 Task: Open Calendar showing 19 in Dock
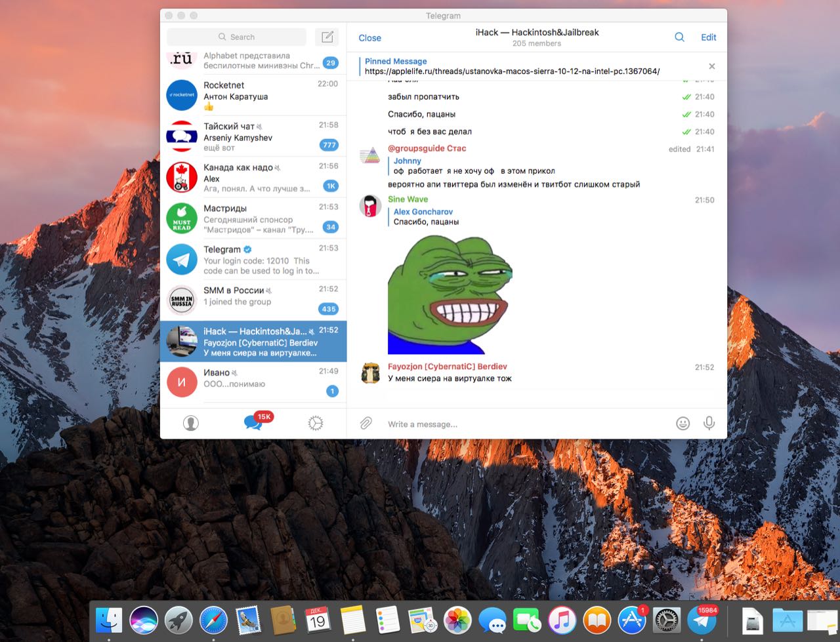318,620
